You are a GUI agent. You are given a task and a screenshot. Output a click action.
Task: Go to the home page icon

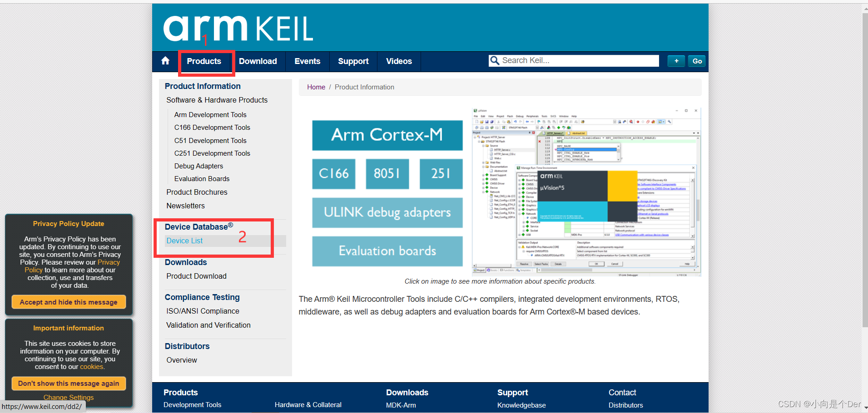coord(165,61)
